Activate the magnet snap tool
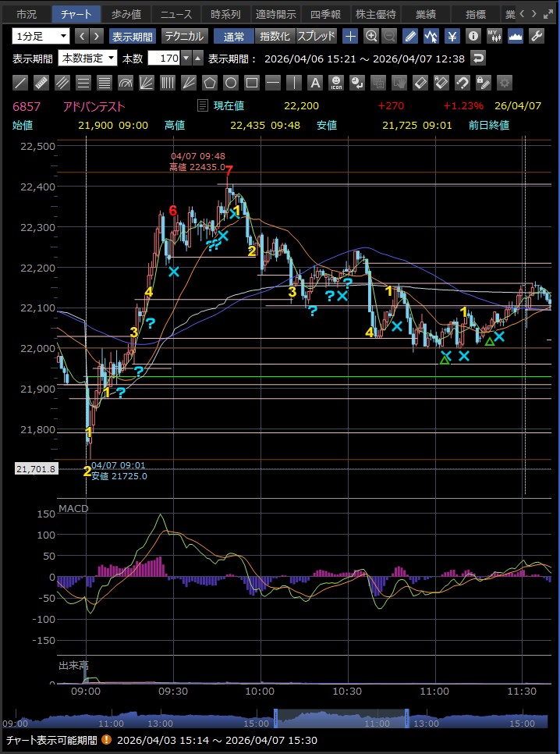 [x=462, y=83]
